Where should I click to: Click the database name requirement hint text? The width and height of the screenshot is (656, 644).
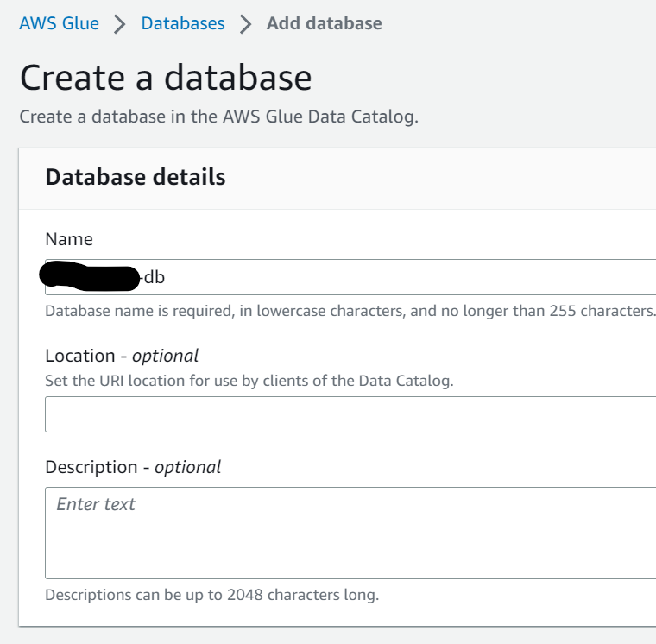click(x=350, y=311)
